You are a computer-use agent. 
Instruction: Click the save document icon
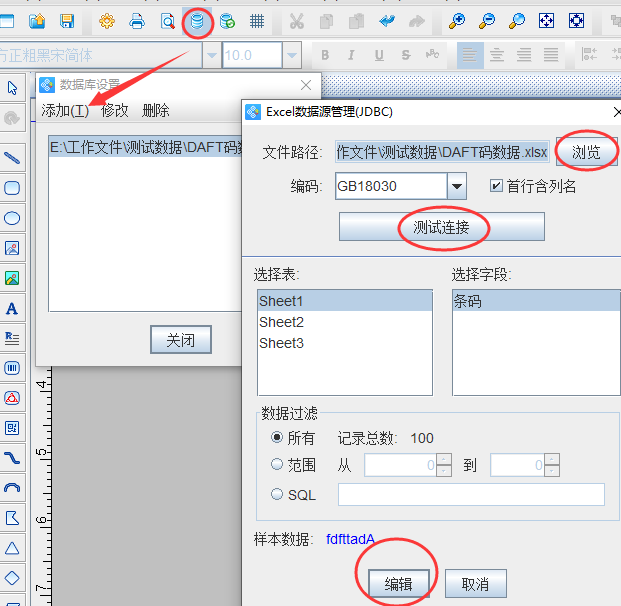(x=67, y=21)
